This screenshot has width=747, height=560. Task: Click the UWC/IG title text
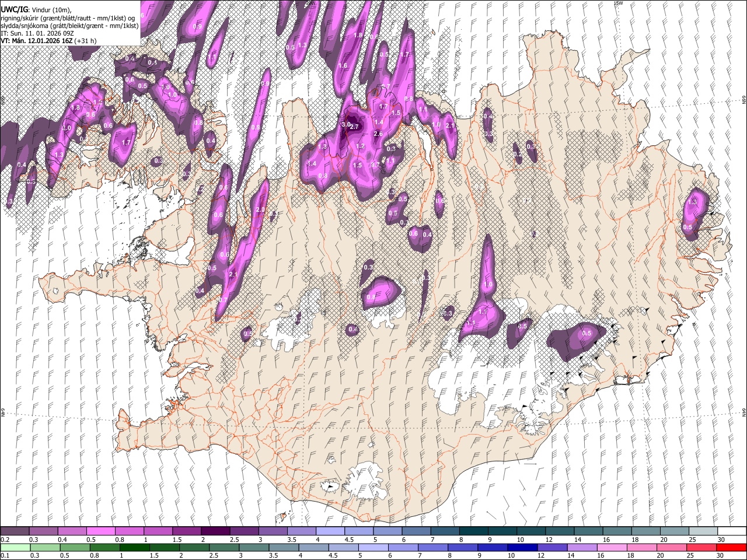click(x=14, y=10)
